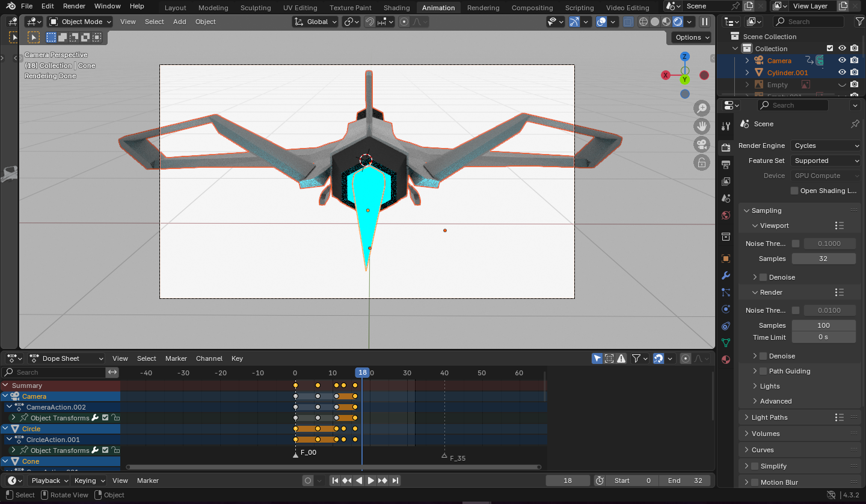
Task: Open the Object Mode dropdown
Action: [x=81, y=22]
